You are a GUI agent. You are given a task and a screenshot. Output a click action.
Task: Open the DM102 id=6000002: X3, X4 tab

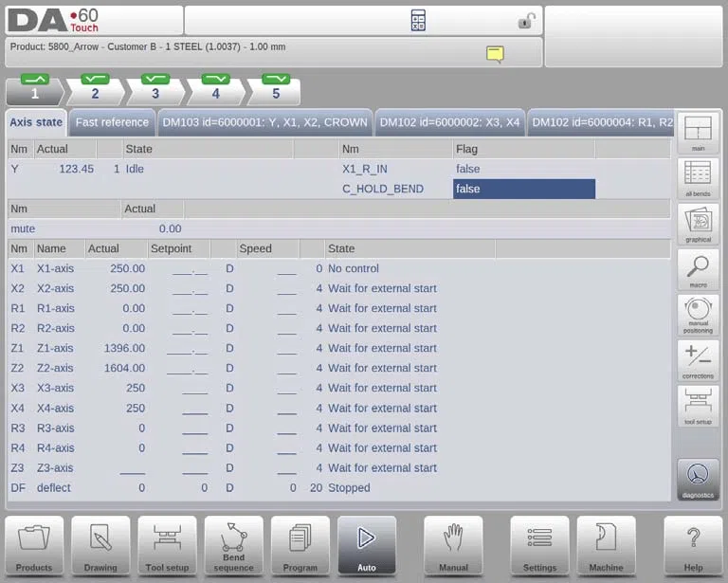point(449,122)
